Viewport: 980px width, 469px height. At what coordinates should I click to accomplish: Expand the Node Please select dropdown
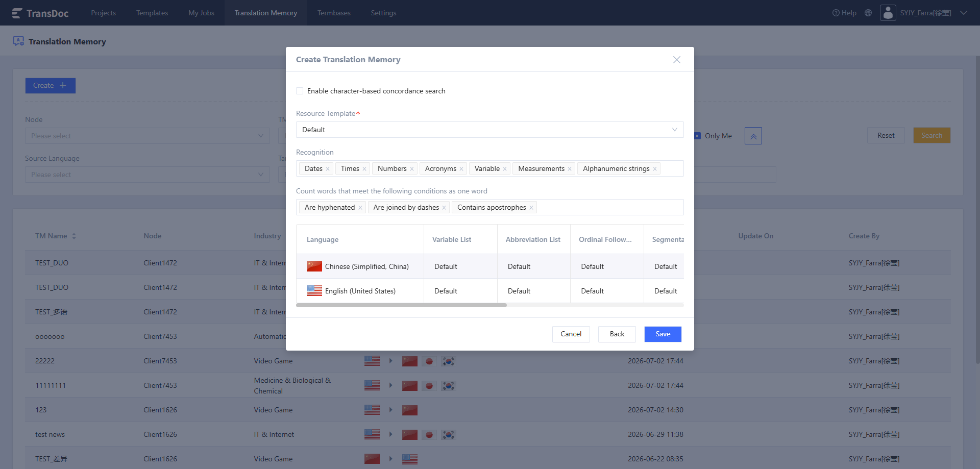pyautogui.click(x=148, y=136)
